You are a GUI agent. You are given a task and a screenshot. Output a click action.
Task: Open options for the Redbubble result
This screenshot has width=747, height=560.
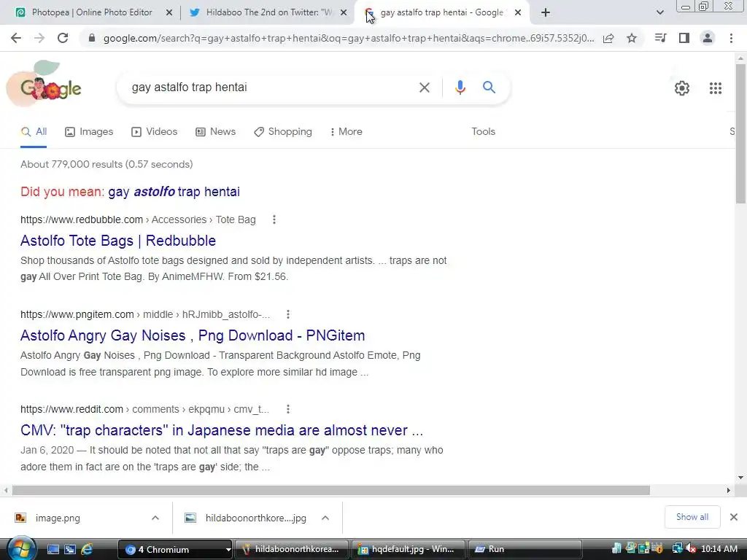(x=274, y=219)
